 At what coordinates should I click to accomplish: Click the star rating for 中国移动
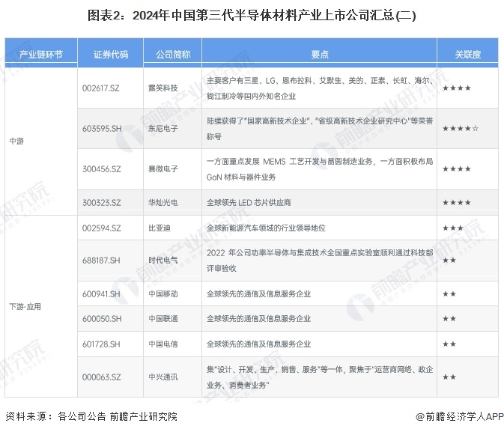(449, 294)
